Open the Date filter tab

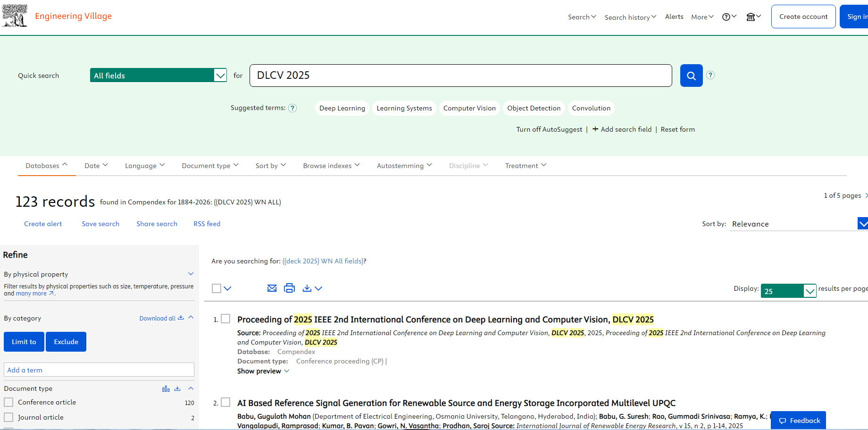[96, 166]
